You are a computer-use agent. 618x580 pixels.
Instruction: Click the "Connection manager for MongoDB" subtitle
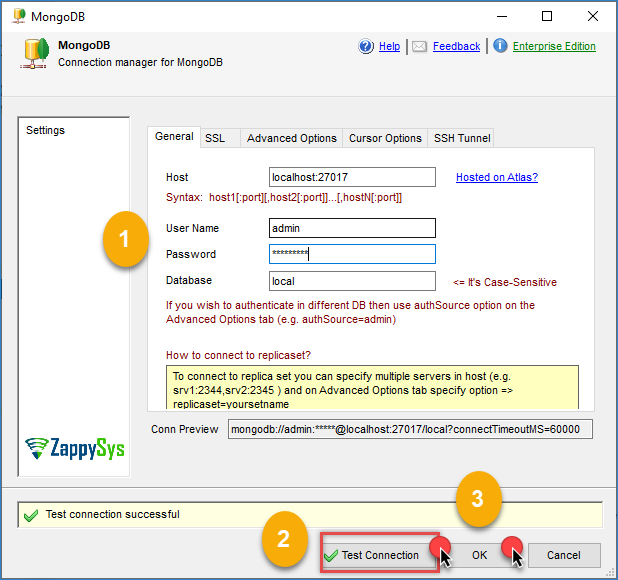pos(140,62)
